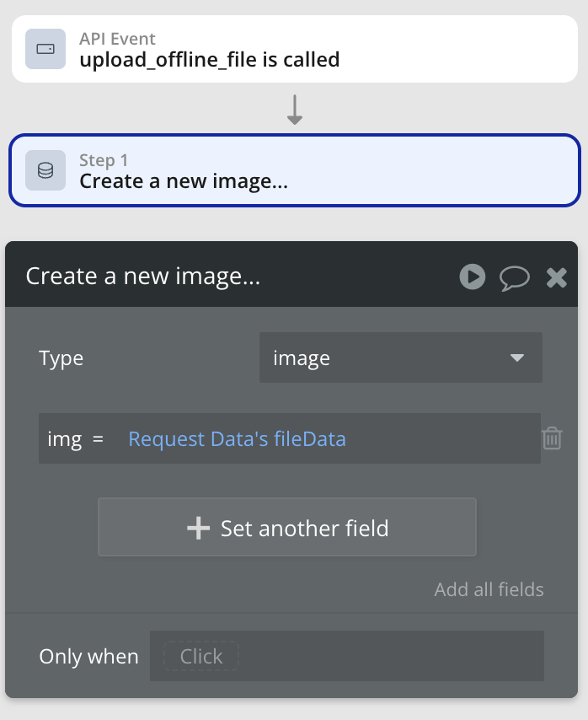
Task: Click the Step 1 database icon
Action: (45, 170)
